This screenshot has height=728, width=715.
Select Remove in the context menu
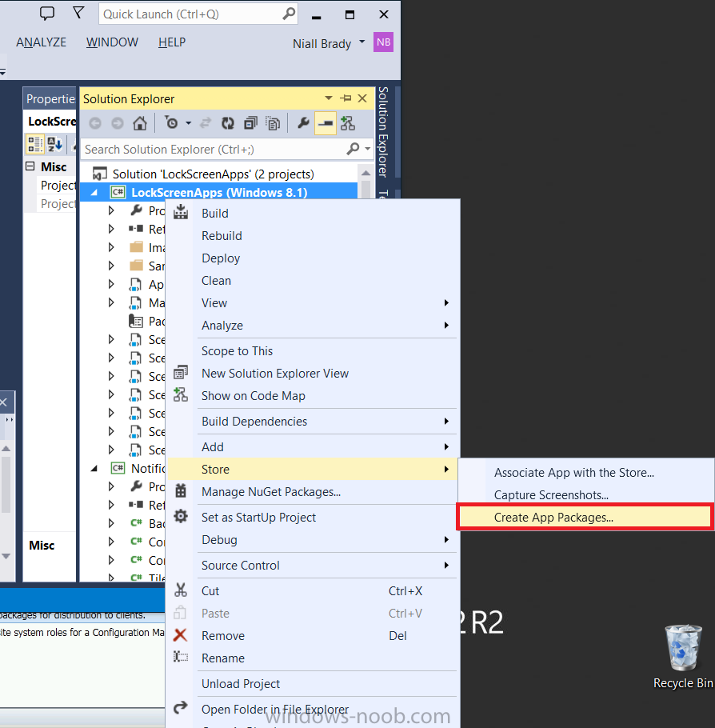(313, 636)
